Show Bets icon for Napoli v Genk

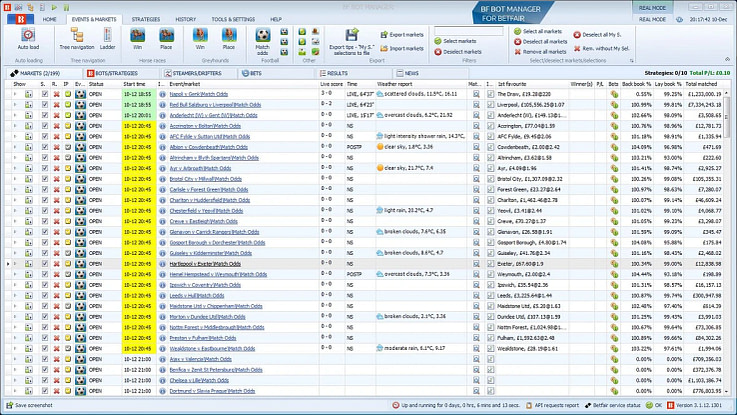click(x=614, y=94)
